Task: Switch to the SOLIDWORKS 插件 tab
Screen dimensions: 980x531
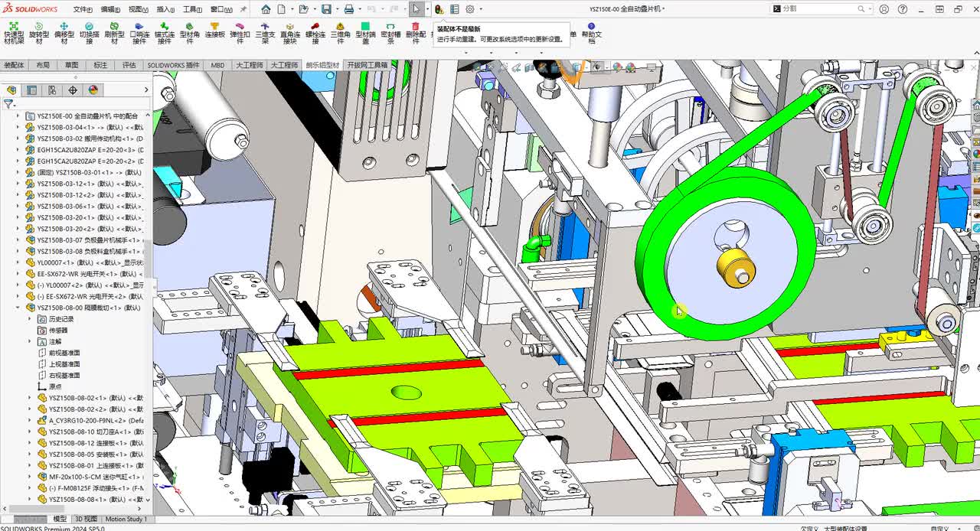Action: click(x=173, y=65)
